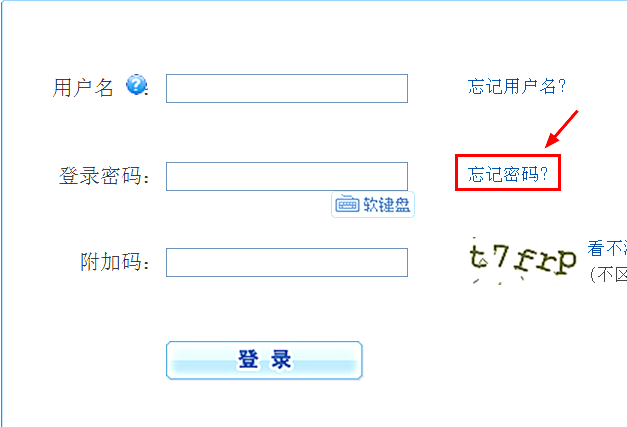
Task: Click the 看不清 link beside the captcha
Action: coord(607,249)
